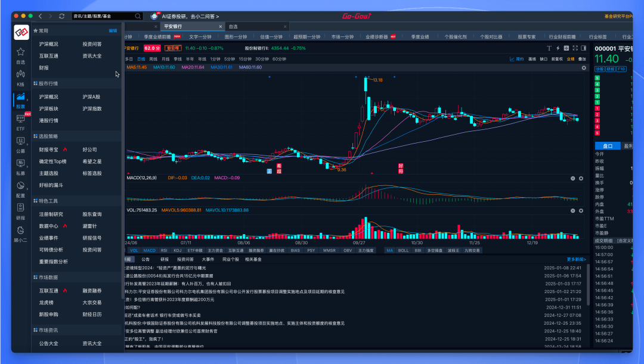Close the 平安银行 tab
The width and height of the screenshot is (644, 364).
(x=220, y=27)
